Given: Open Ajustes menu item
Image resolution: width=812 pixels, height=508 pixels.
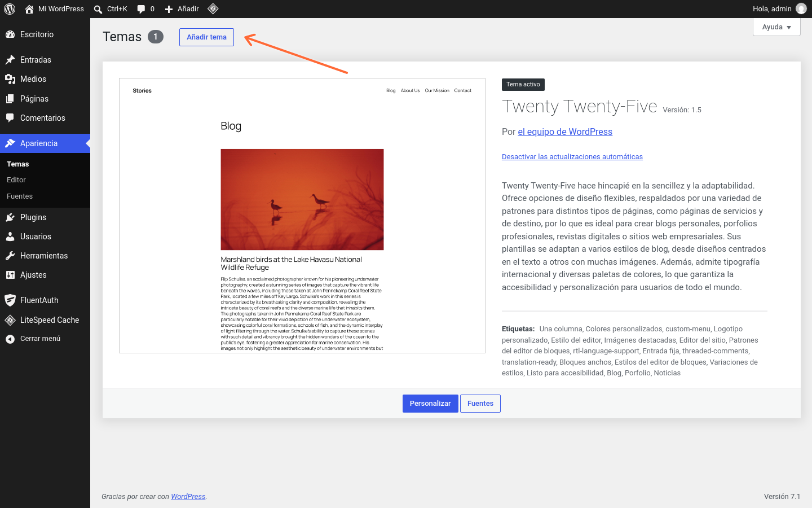Looking at the screenshot, I should tap(45, 275).
